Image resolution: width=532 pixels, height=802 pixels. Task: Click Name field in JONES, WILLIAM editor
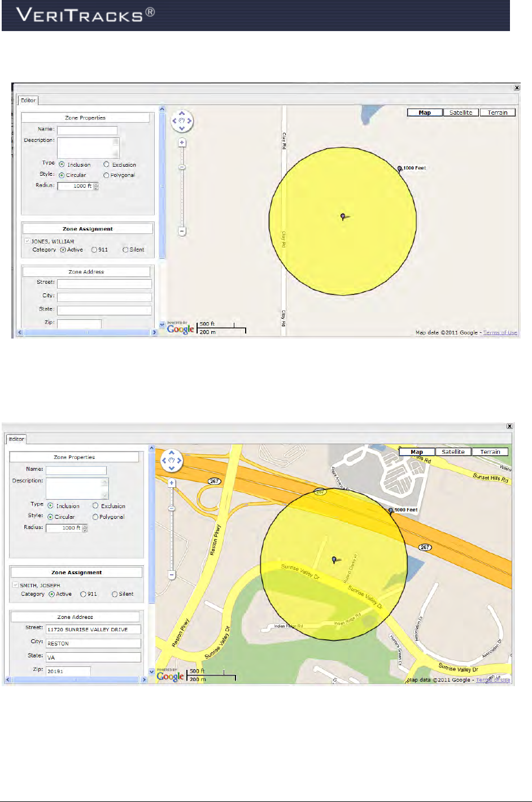[x=87, y=130]
